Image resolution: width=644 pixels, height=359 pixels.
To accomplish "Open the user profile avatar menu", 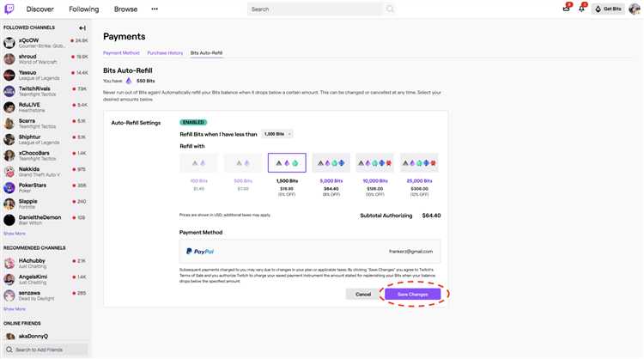I will pos(635,9).
